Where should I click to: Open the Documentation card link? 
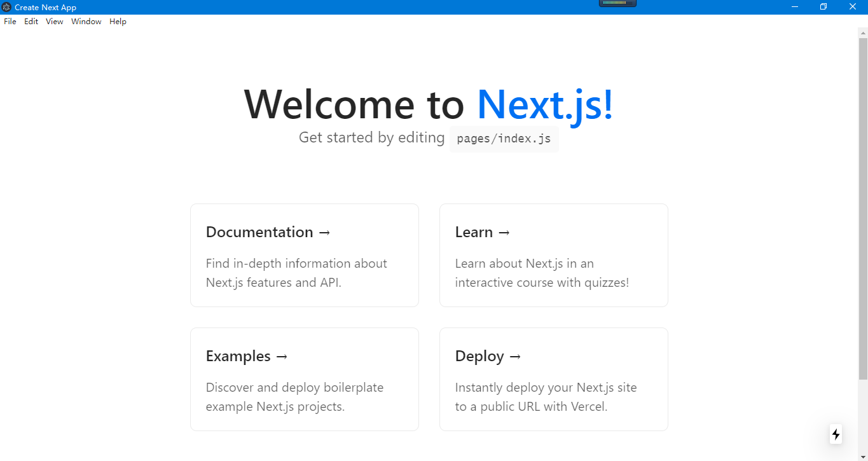click(x=304, y=255)
